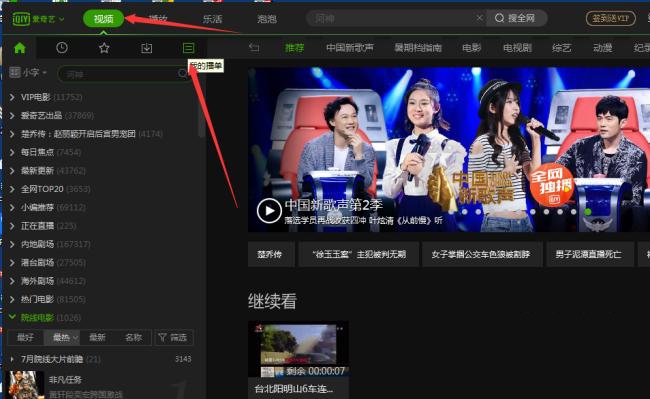Expand the VIP电影 category

12,97
